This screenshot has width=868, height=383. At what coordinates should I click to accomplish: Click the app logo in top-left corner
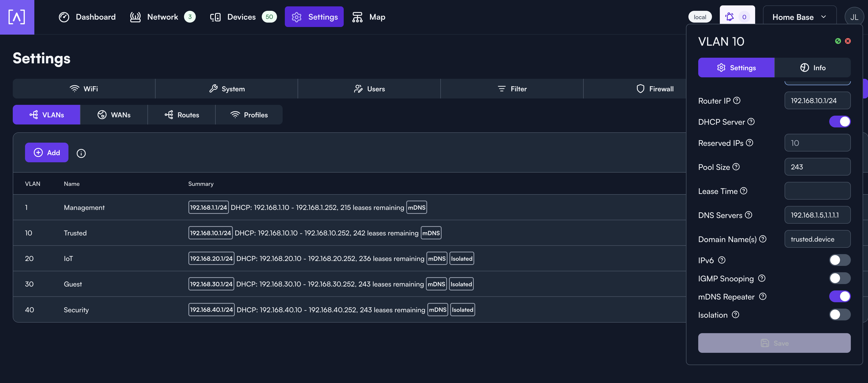pos(17,17)
